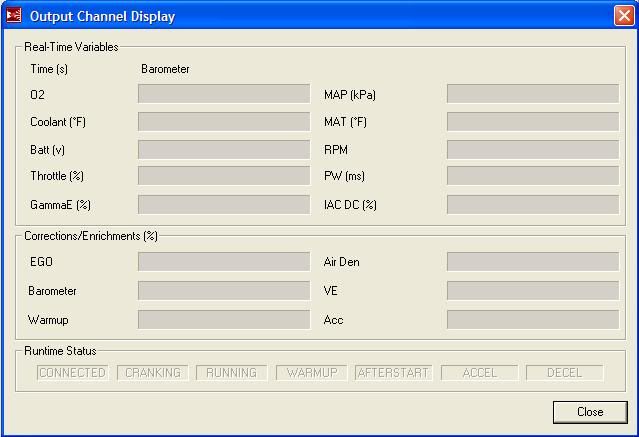Click the RUNNING status indicator
Screen dimensions: 639x437
tap(231, 373)
